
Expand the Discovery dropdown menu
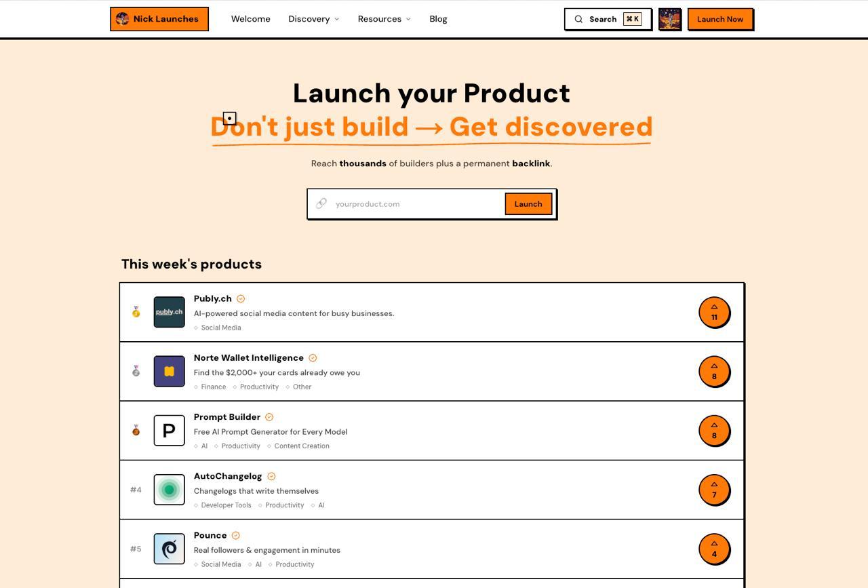pos(314,19)
